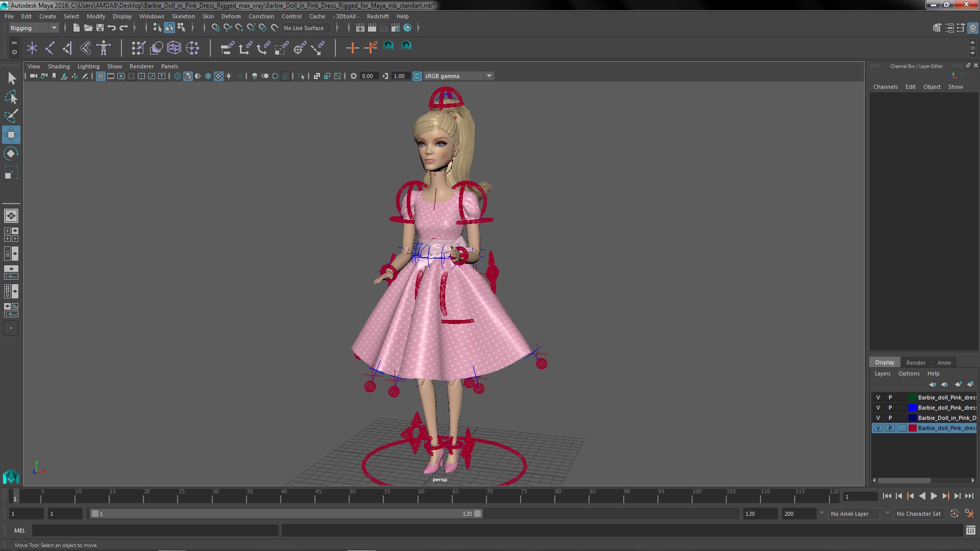Toggle snap to curves magnet icon
Viewport: 980px width, 551px height.
[228, 28]
